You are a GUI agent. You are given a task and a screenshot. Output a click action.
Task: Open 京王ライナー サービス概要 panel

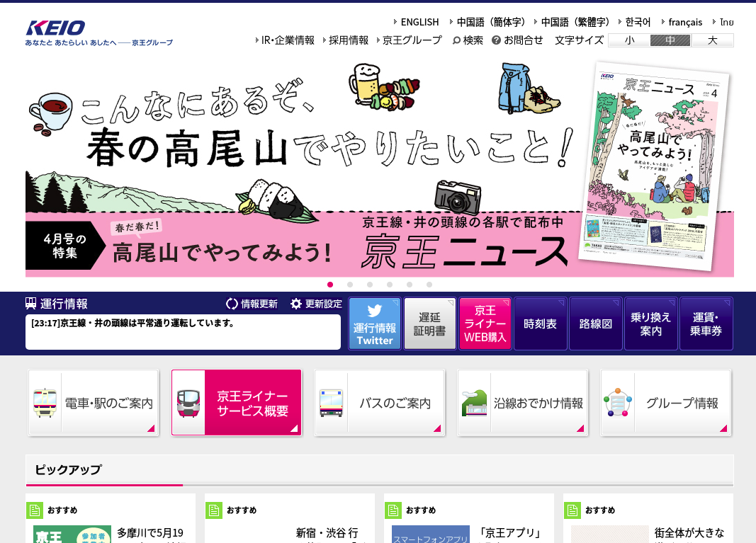click(237, 403)
